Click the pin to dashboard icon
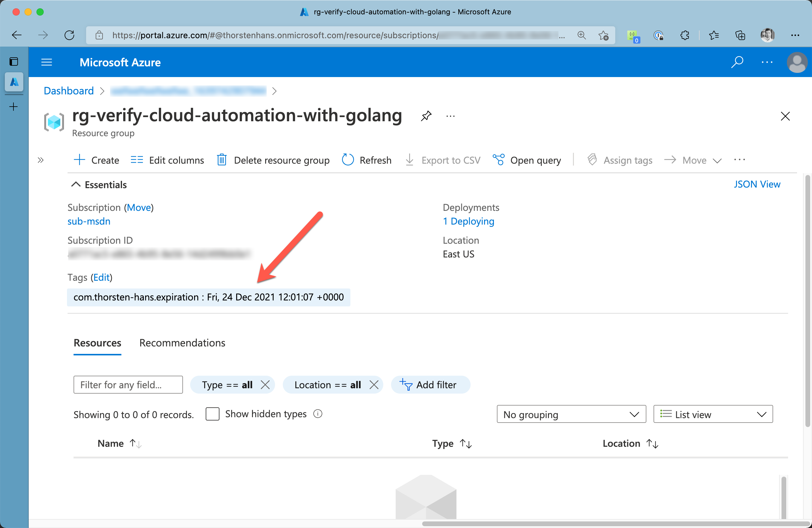 click(x=426, y=116)
